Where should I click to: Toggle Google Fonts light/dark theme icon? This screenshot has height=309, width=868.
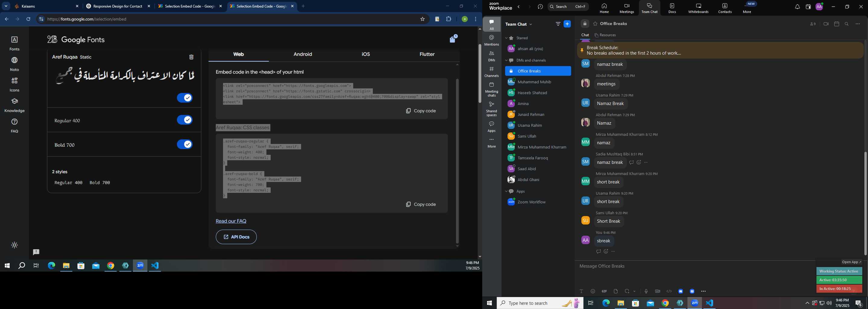14,245
